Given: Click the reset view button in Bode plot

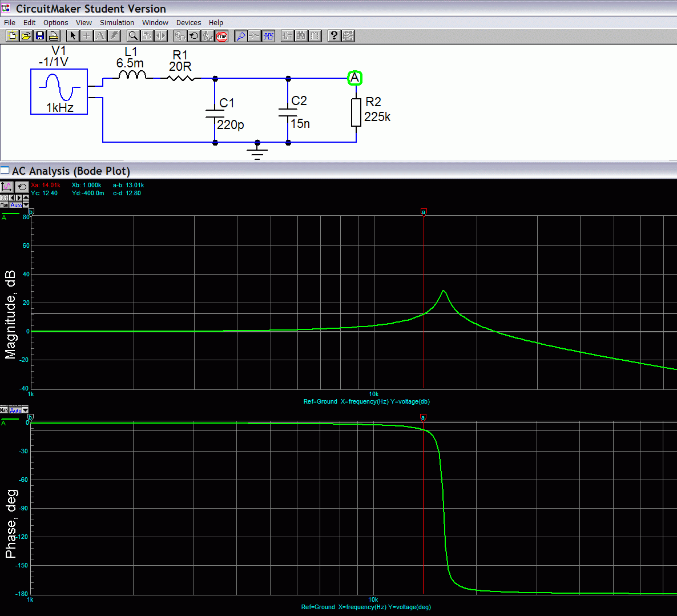Looking at the screenshot, I should coord(22,187).
